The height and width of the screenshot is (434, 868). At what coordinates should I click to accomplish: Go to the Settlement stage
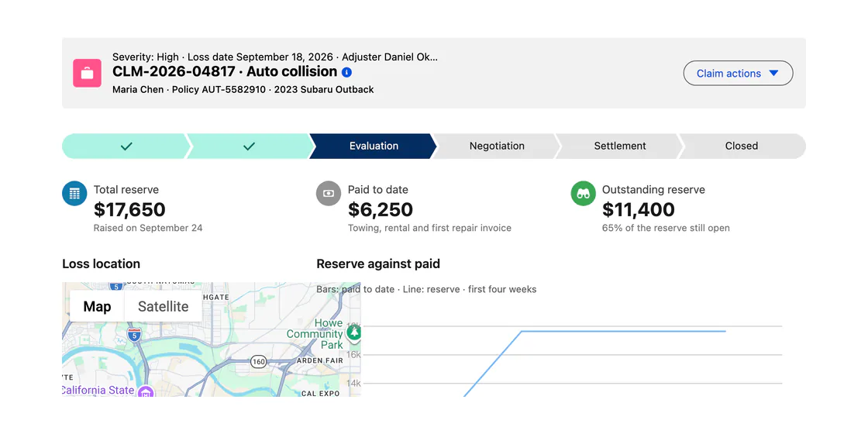[x=620, y=146]
